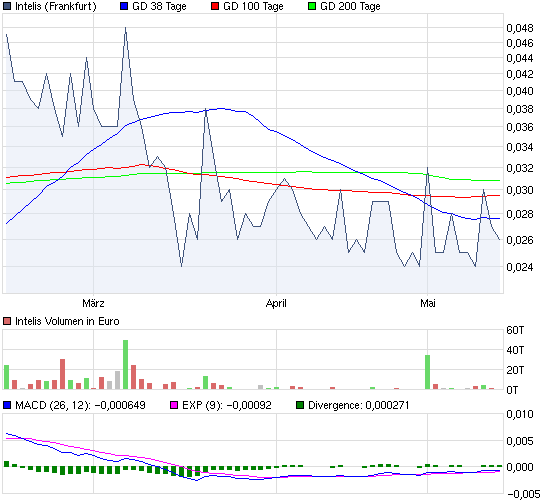This screenshot has width=545, height=502.
Task: Click the tallest green volume bar in March
Action: [125, 365]
